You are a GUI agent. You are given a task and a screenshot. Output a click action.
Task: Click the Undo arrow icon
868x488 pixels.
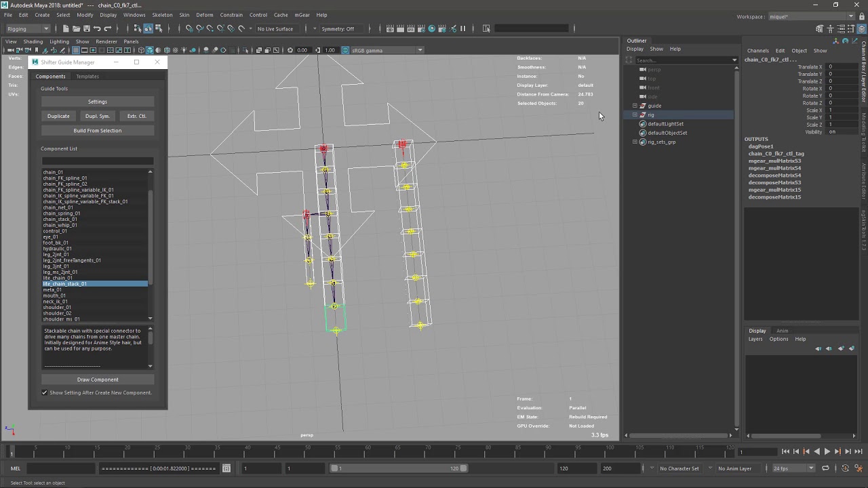point(97,28)
